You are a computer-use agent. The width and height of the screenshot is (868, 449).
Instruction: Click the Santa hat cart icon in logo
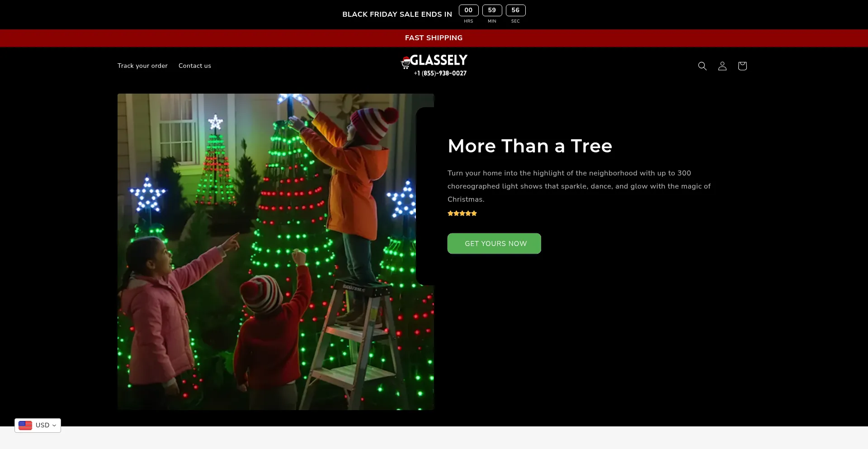point(406,63)
